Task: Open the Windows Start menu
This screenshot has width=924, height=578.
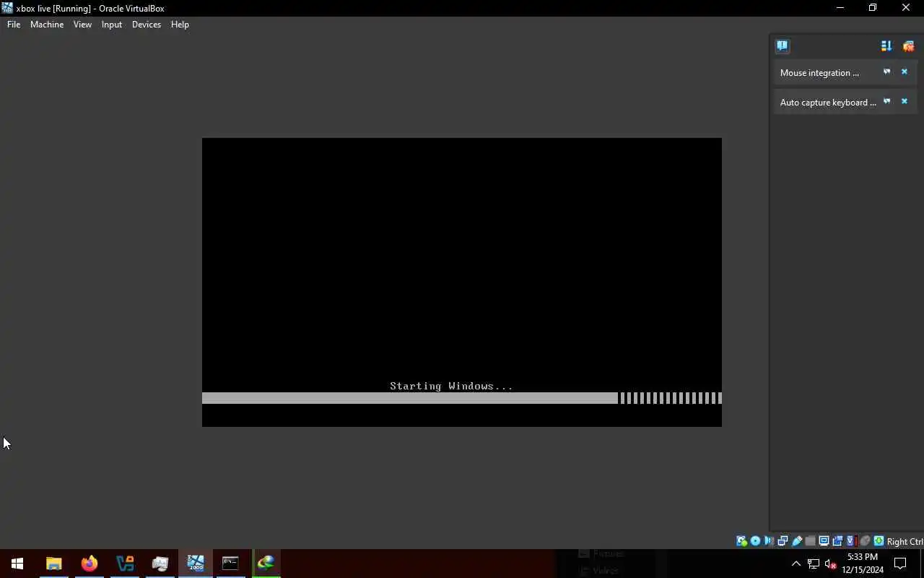Action: click(17, 564)
